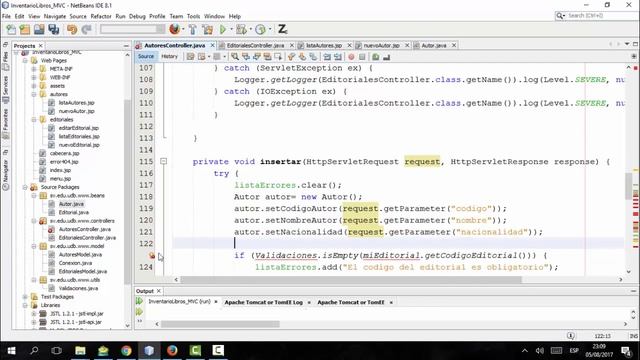
Task: Open Firefox from the taskbar
Action: pos(172,351)
